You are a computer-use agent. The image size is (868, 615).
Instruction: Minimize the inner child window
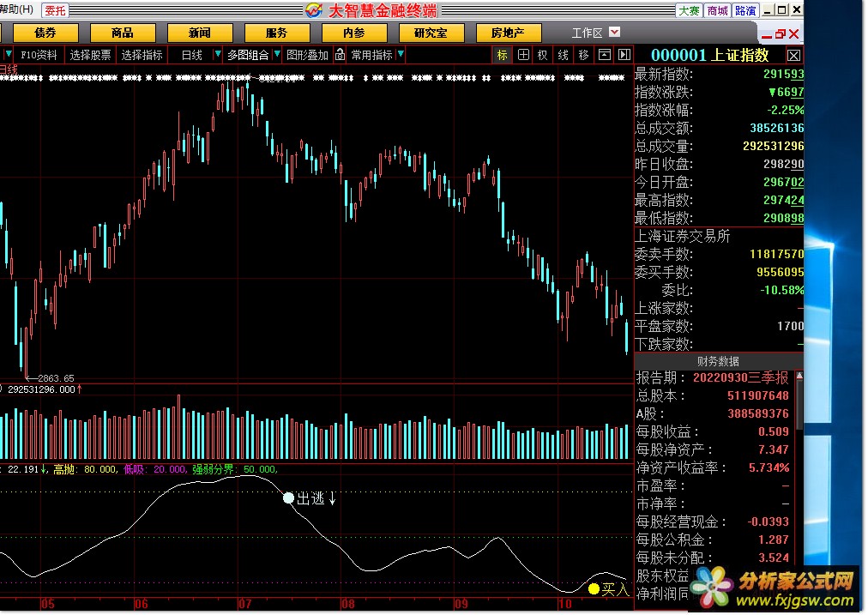[767, 36]
